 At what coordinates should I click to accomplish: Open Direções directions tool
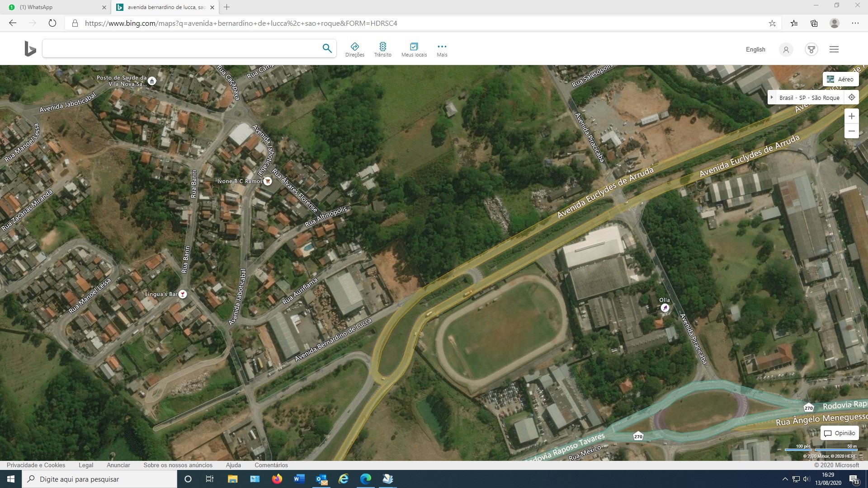pos(354,49)
